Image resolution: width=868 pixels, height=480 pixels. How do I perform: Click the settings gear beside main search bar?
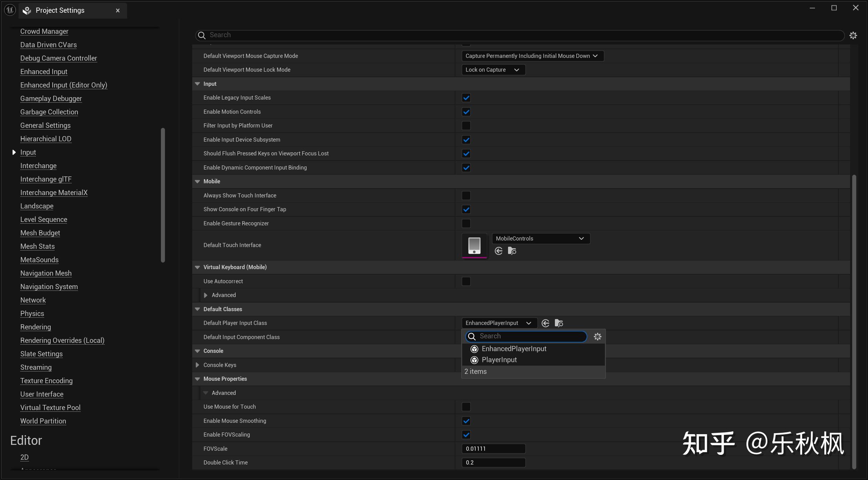[853, 35]
